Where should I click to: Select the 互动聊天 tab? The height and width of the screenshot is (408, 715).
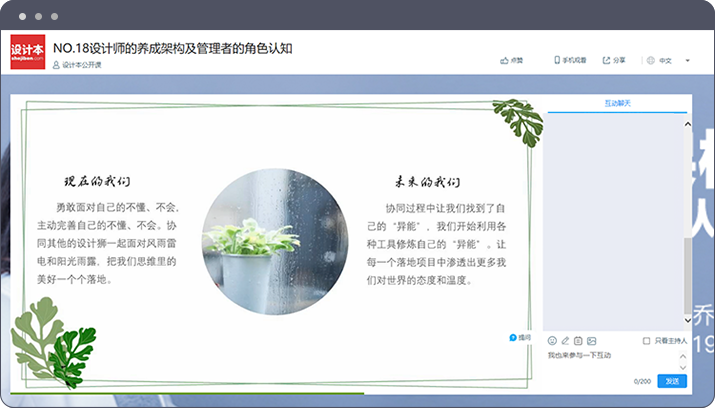point(618,103)
